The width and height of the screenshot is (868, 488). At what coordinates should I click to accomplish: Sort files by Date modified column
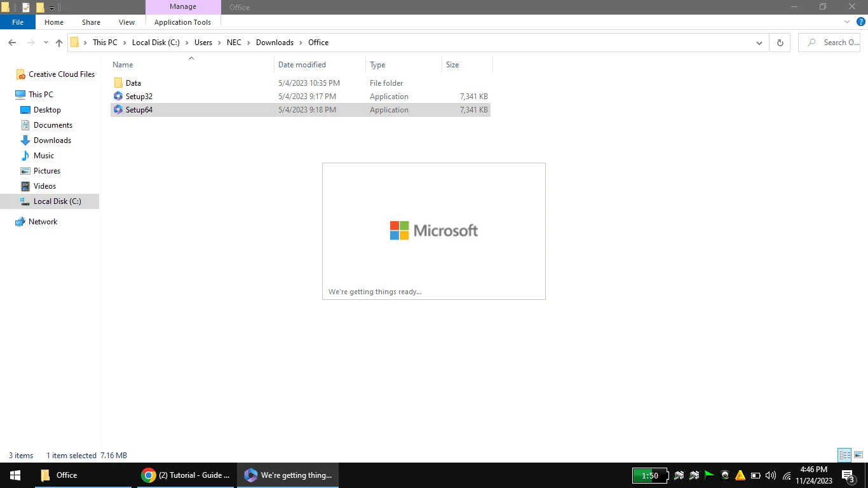tap(320, 65)
